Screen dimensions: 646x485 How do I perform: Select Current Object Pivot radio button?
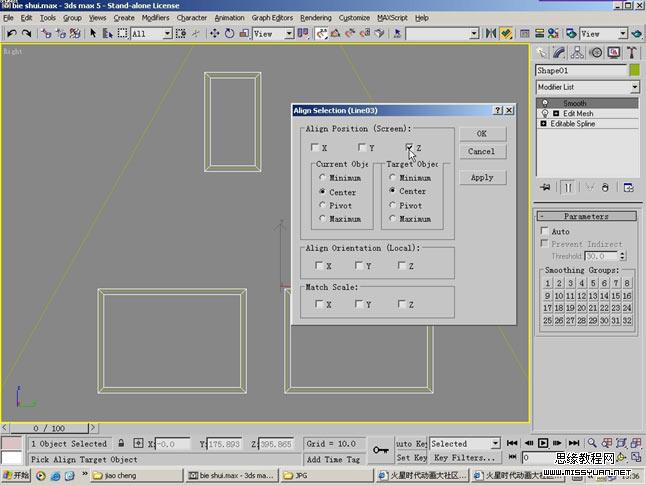pos(322,205)
